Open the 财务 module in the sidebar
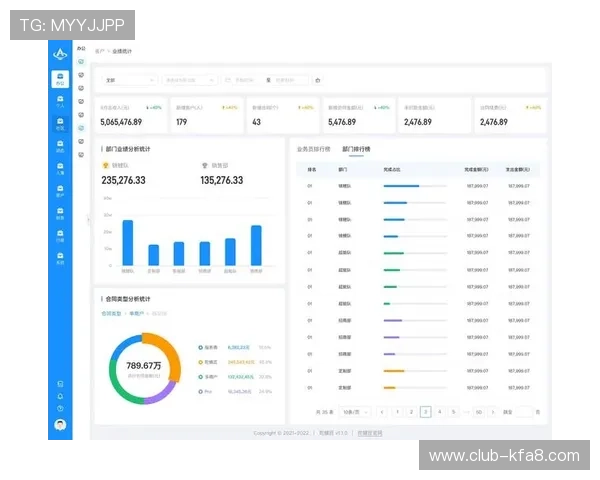 61,216
